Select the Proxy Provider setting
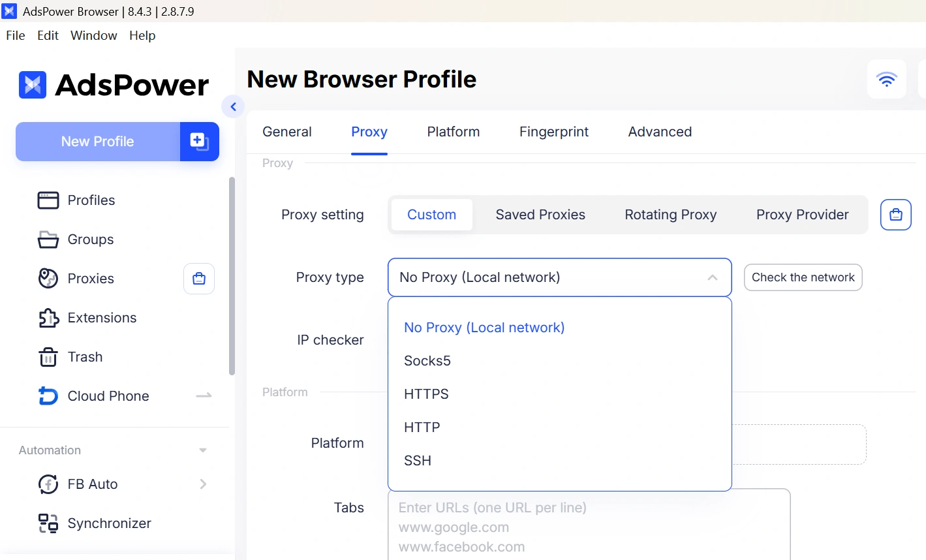This screenshot has height=560, width=926. click(803, 215)
